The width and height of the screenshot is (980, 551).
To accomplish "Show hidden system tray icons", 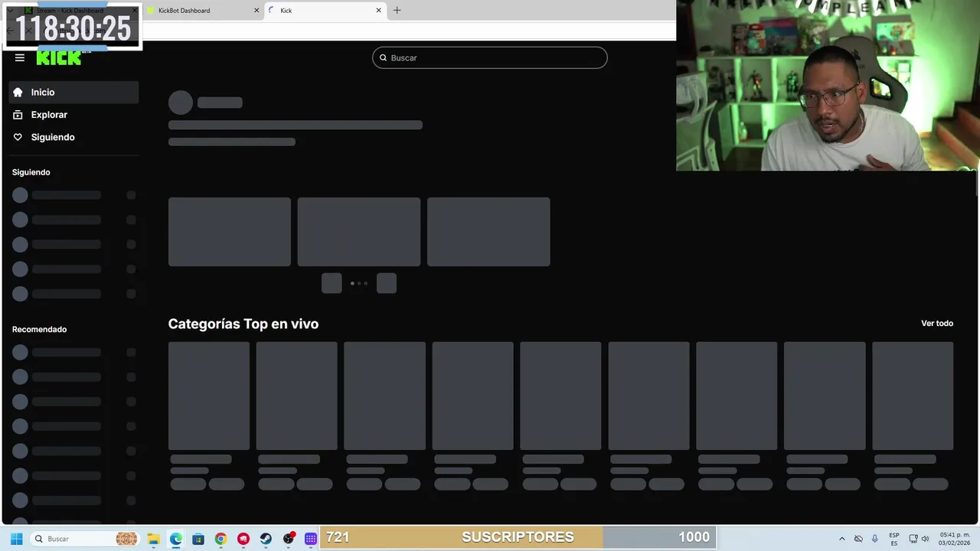I will [x=842, y=539].
